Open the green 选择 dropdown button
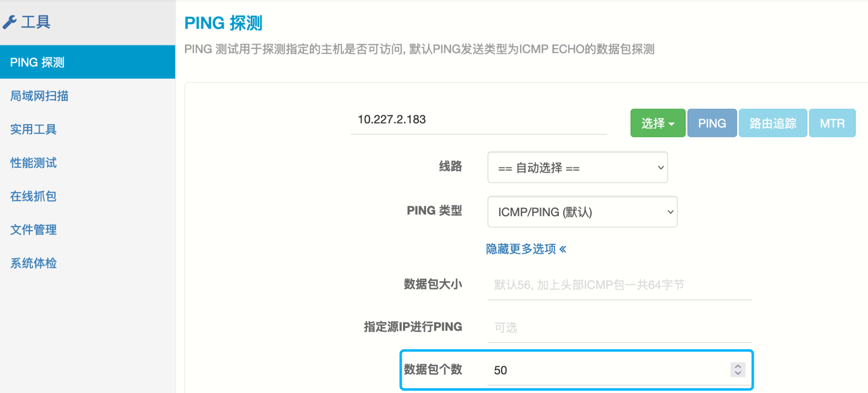Screen dimensions: 868x393 pyautogui.click(x=657, y=123)
